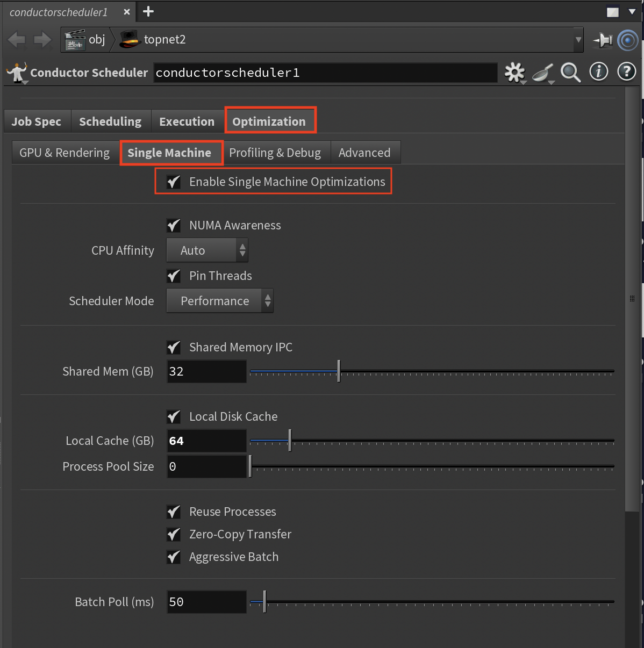Open the network path history dropdown arrow

click(x=578, y=40)
